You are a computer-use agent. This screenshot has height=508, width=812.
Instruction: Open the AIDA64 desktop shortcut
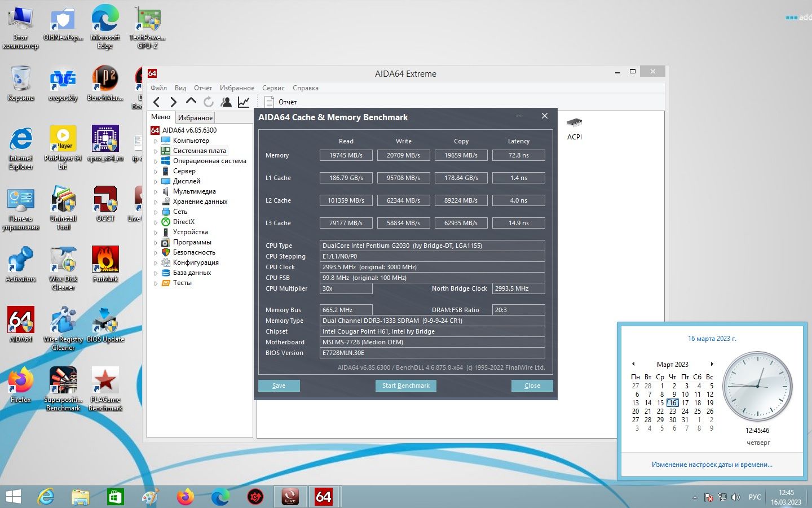click(x=21, y=325)
